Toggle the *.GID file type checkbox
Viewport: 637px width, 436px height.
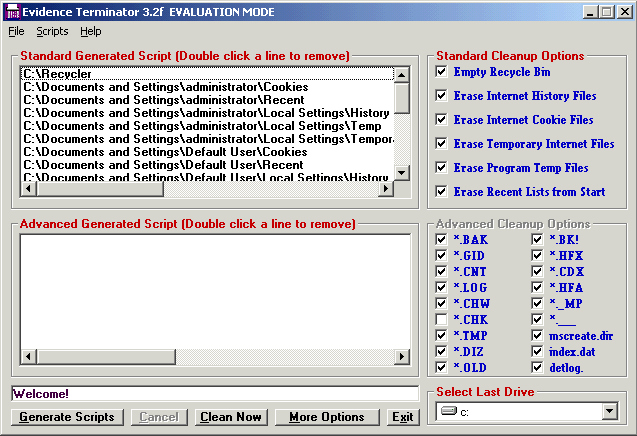441,255
